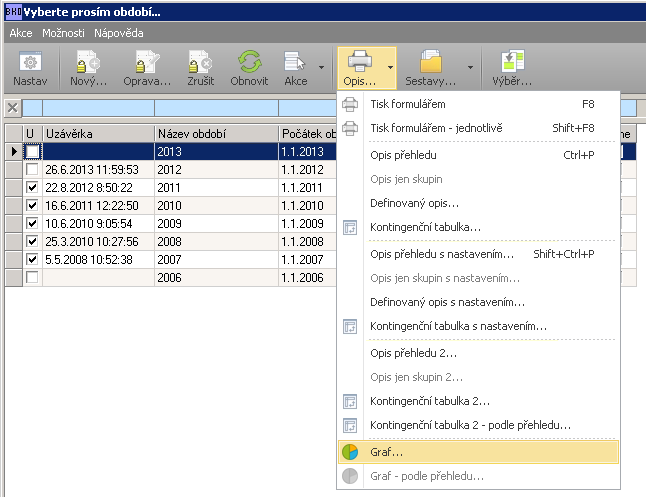Expand the Akce toolbar dropdown arrow
Viewport: 646px width, 497px height.
[x=321, y=67]
